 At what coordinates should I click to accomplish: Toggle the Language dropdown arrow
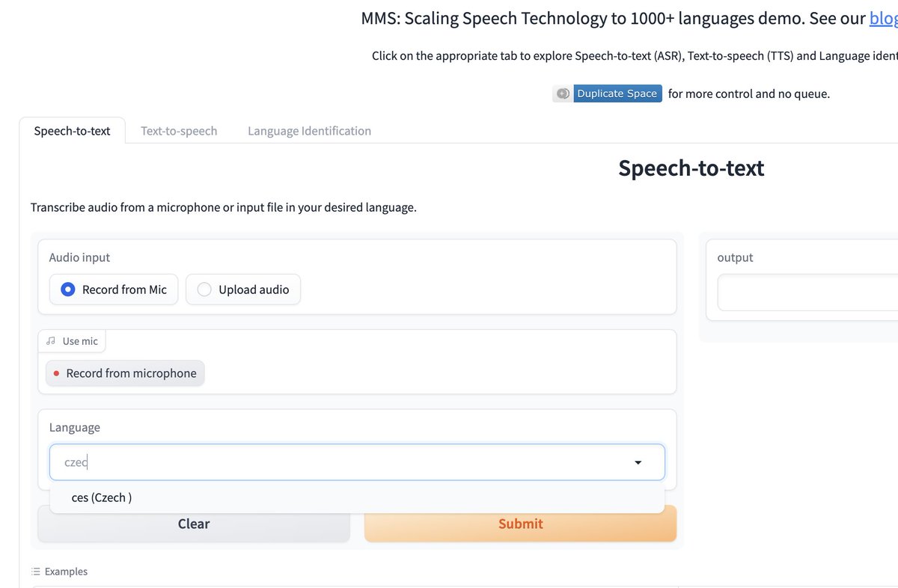[638, 463]
